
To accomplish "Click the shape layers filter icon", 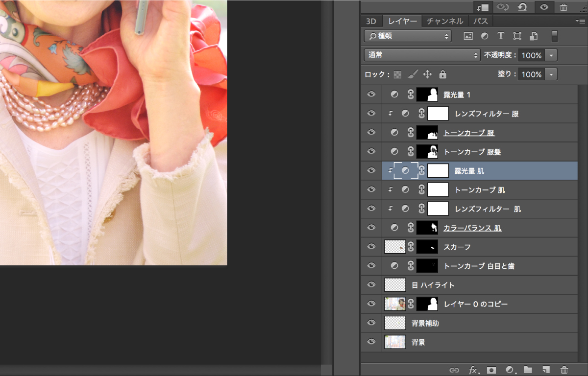I will (517, 36).
